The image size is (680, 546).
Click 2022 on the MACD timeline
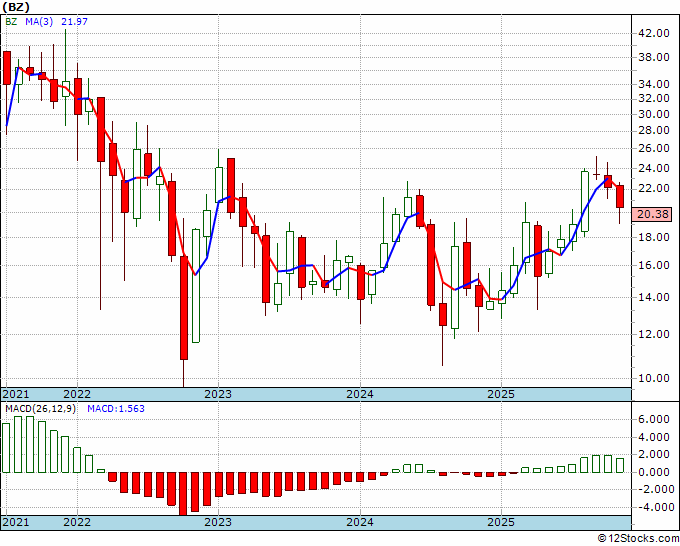click(x=77, y=522)
